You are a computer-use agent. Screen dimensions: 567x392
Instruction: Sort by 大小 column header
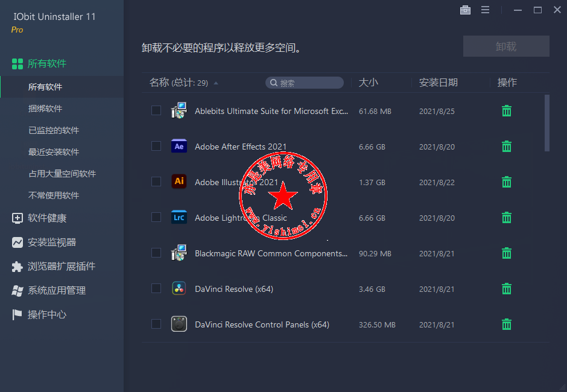point(368,83)
